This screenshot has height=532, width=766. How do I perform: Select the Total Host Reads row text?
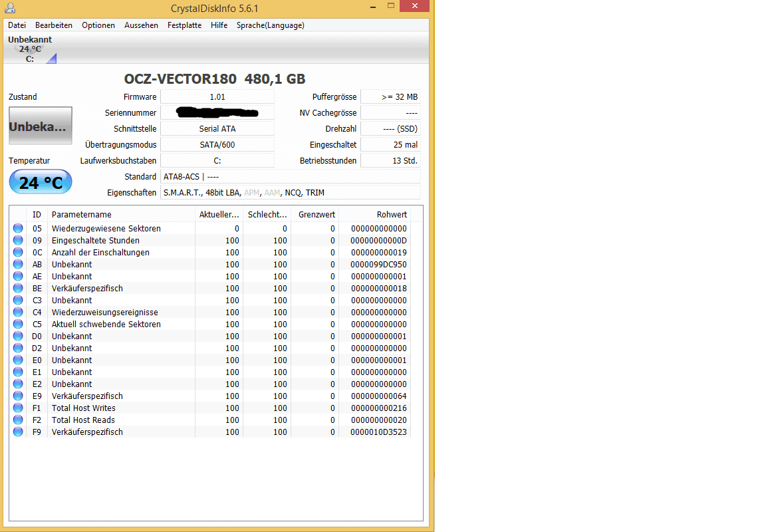tap(83, 420)
